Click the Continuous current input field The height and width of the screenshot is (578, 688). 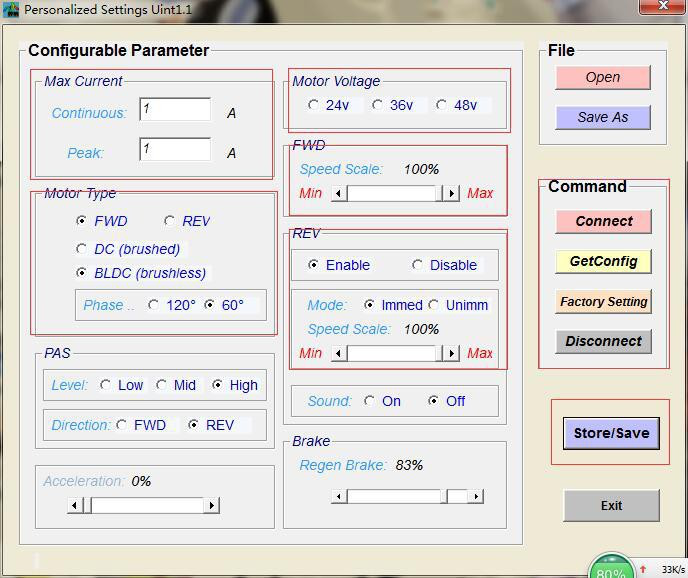point(175,110)
